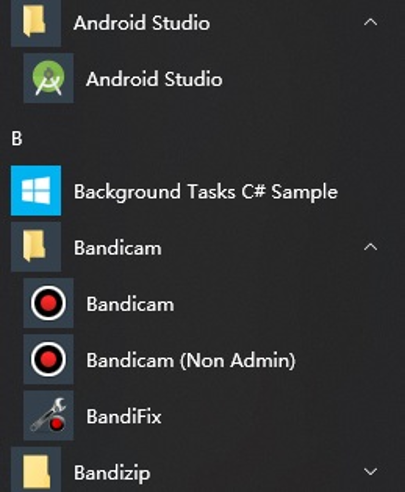Viewport: 405px width, 492px height.
Task: Select the Bandicam folder label
Action: [x=118, y=248]
